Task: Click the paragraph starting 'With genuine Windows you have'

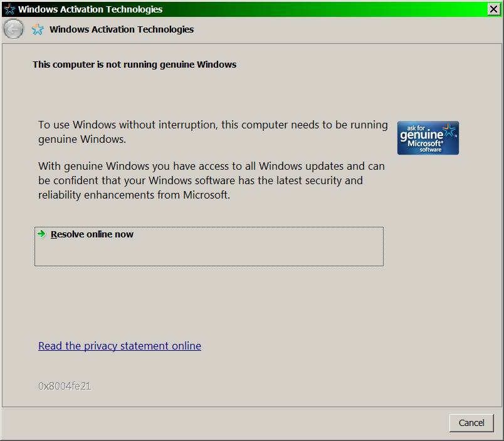Action: (211, 180)
